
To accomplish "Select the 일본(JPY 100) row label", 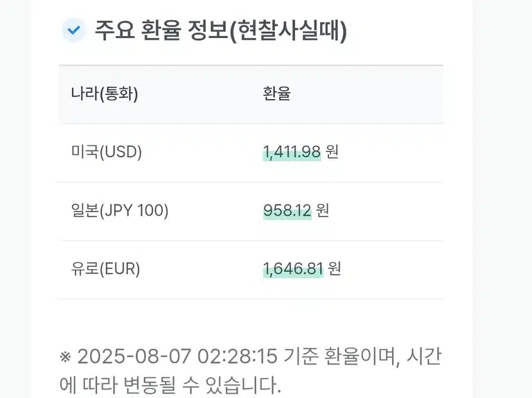I will [x=120, y=210].
